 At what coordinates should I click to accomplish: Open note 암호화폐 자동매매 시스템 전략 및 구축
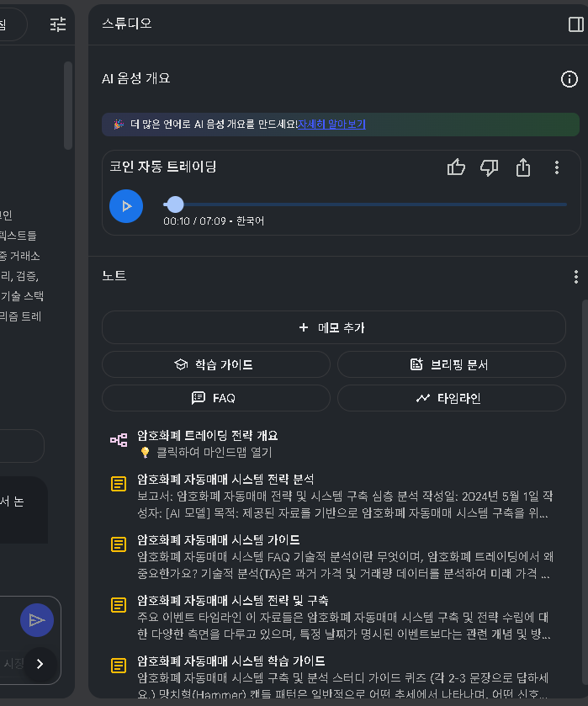click(233, 600)
